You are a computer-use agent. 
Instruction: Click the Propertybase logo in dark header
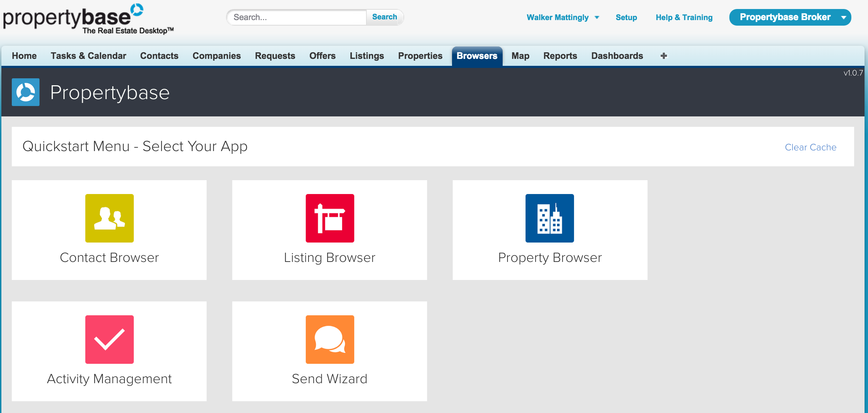[26, 92]
